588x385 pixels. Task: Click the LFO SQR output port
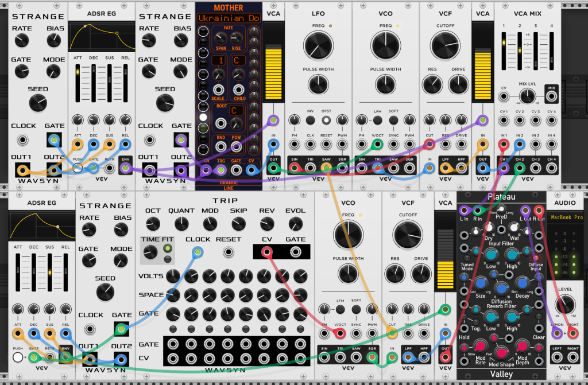pos(342,168)
